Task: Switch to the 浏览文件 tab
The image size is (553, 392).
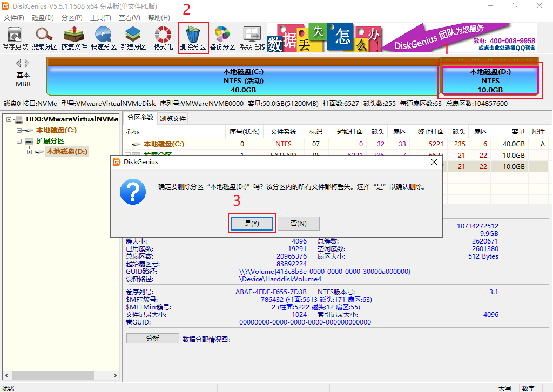Action: [172, 118]
